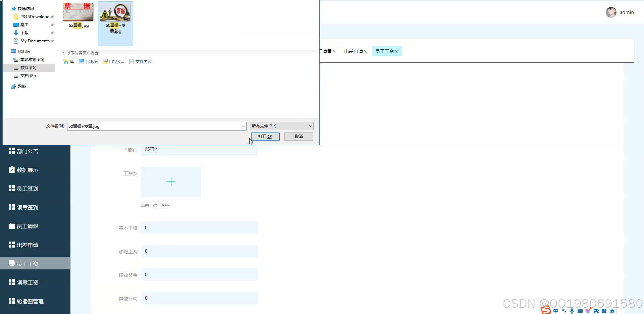644x314 pixels.
Task: Switch to the 出差申请 tab
Action: (353, 51)
